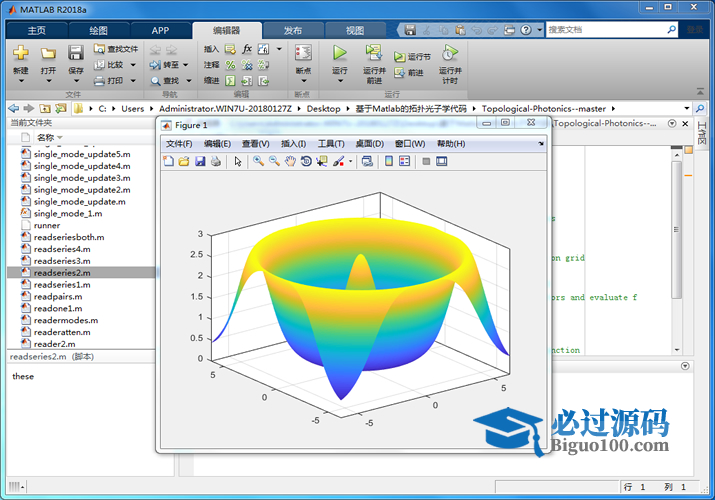715x500 pixels.
Task: Click the Name (名称) column header
Action: (45, 137)
